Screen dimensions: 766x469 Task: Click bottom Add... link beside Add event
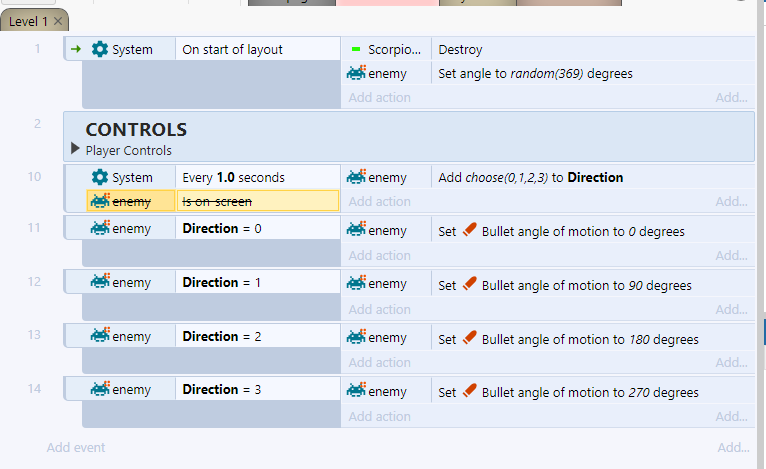point(733,448)
